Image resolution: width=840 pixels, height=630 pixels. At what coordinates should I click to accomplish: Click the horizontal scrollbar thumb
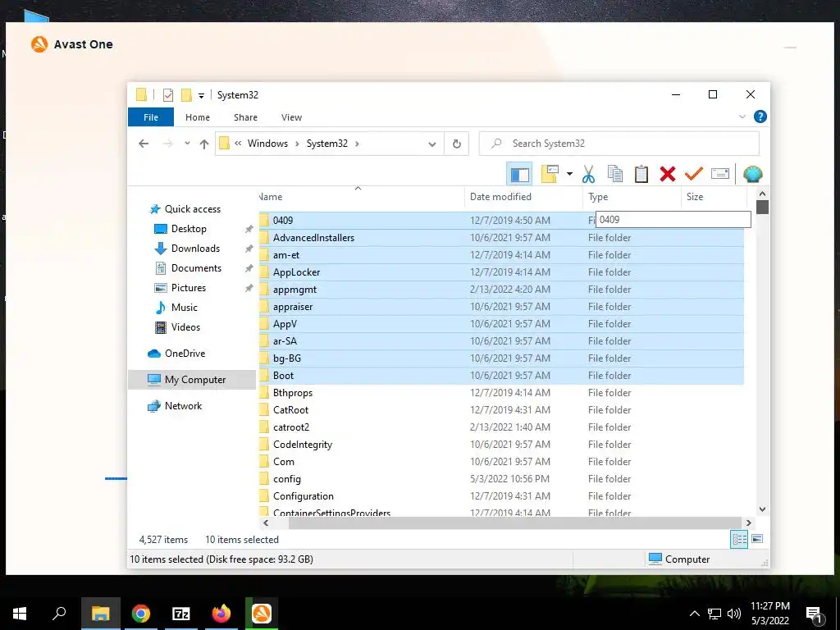click(514, 523)
